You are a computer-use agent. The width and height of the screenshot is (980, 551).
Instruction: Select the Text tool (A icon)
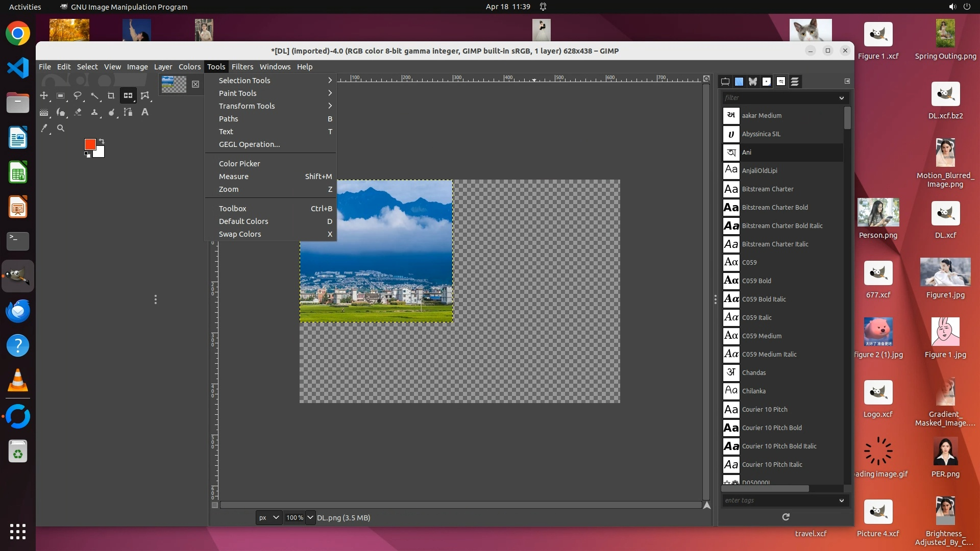(x=145, y=112)
